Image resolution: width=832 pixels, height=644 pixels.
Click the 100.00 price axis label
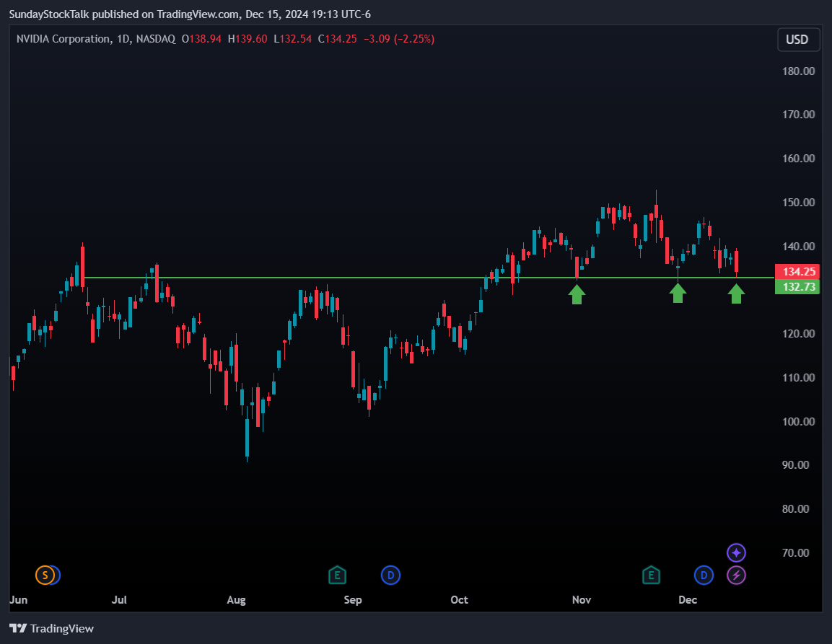798,422
